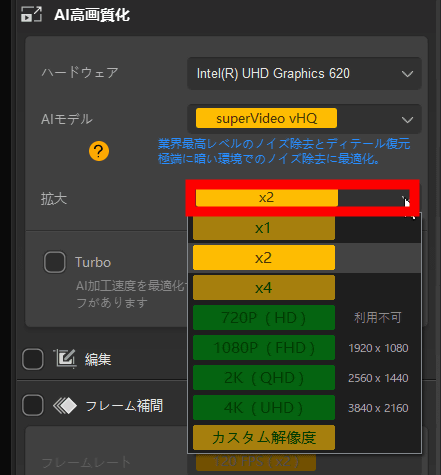The image size is (441, 475).
Task: Select the x1 scale option
Action: (x=264, y=228)
